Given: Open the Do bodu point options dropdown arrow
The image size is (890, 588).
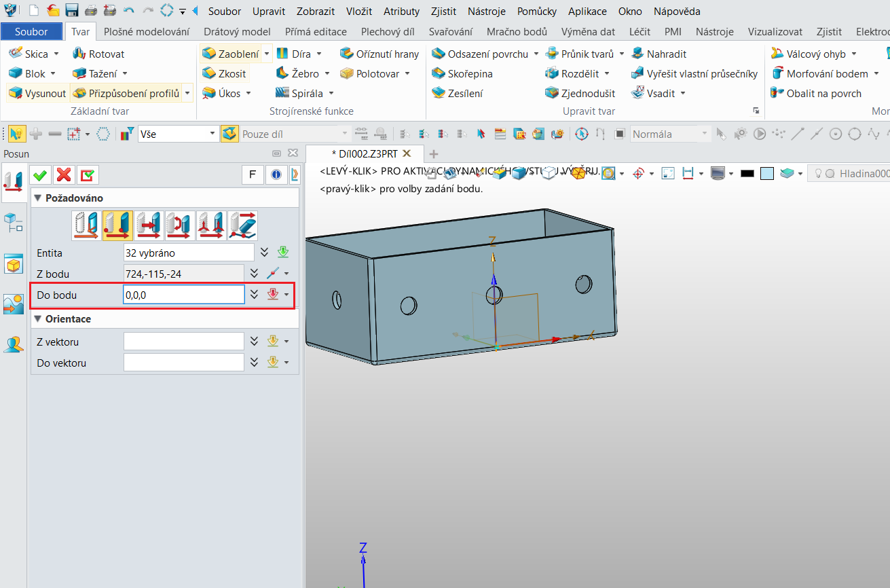Looking at the screenshot, I should (x=287, y=294).
